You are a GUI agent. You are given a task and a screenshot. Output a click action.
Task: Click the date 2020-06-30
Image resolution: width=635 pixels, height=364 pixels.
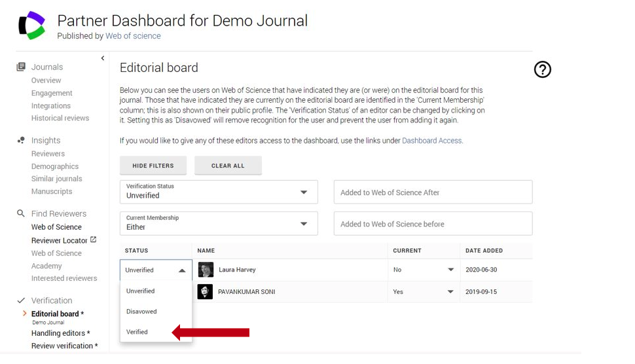[481, 270]
